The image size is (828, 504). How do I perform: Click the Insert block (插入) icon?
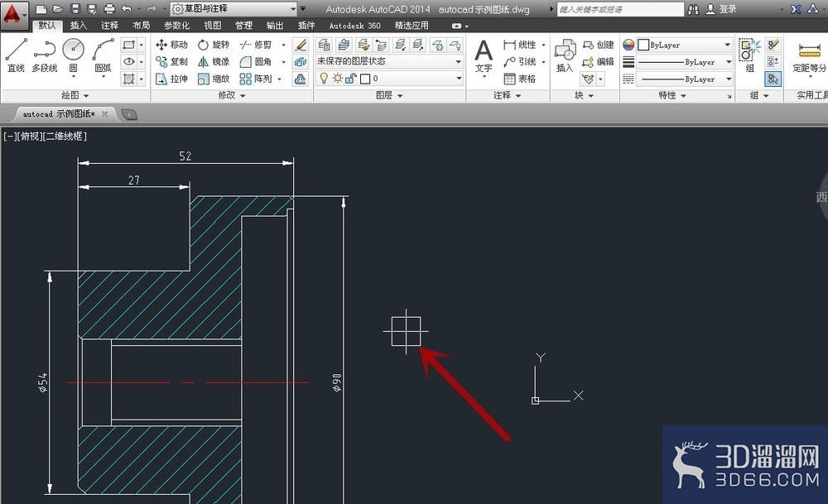565,55
